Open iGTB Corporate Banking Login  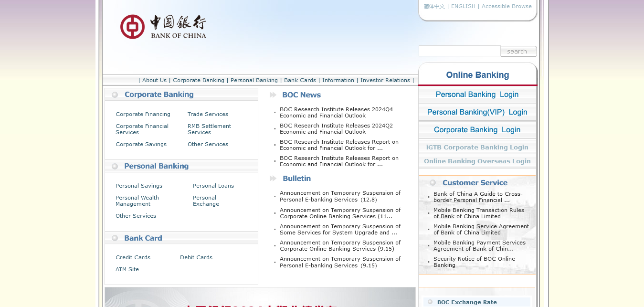pyautogui.click(x=477, y=148)
